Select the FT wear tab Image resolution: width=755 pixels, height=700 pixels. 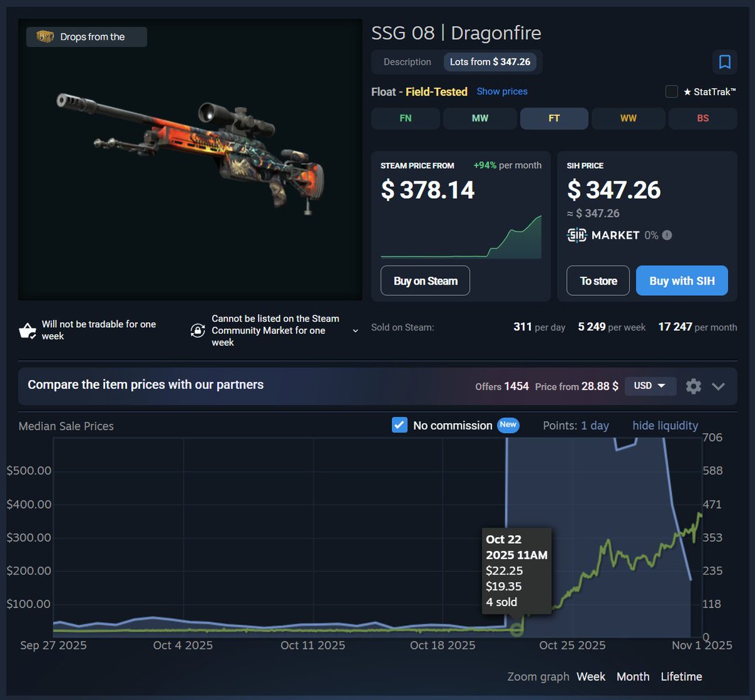pyautogui.click(x=554, y=118)
